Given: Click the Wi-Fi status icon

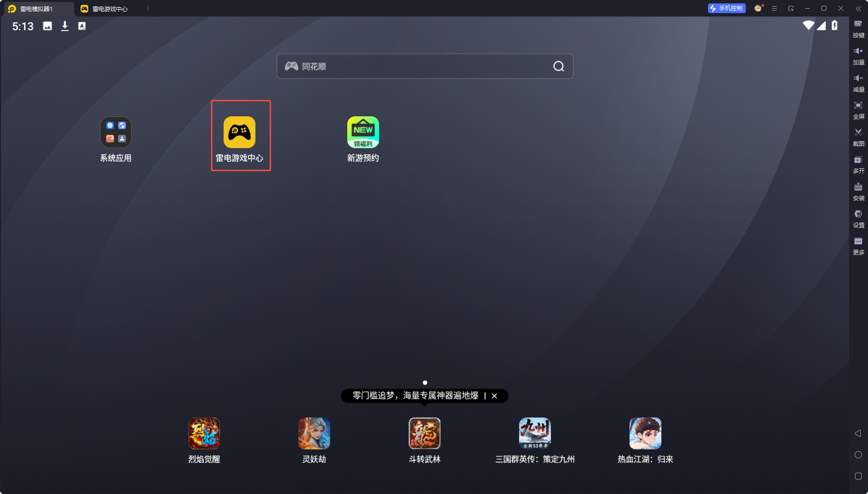Looking at the screenshot, I should [x=808, y=25].
